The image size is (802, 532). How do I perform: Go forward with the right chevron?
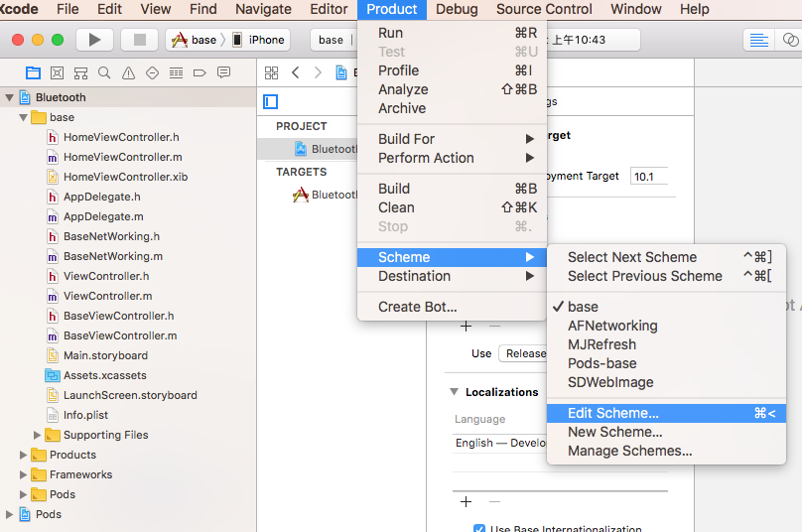coord(318,72)
